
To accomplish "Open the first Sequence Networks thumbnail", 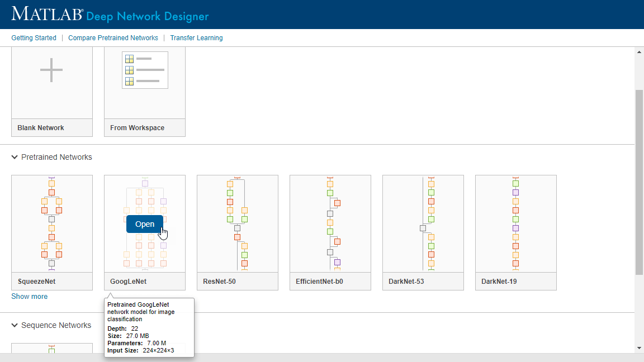I will [x=52, y=349].
